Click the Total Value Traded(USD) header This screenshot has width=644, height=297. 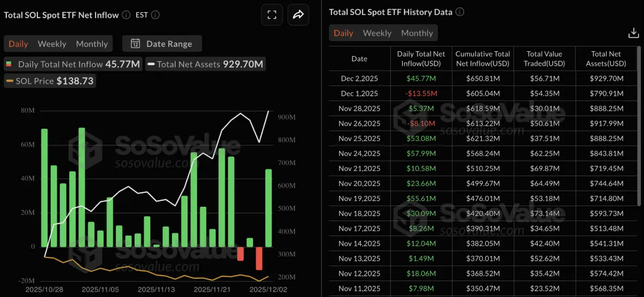pos(545,58)
